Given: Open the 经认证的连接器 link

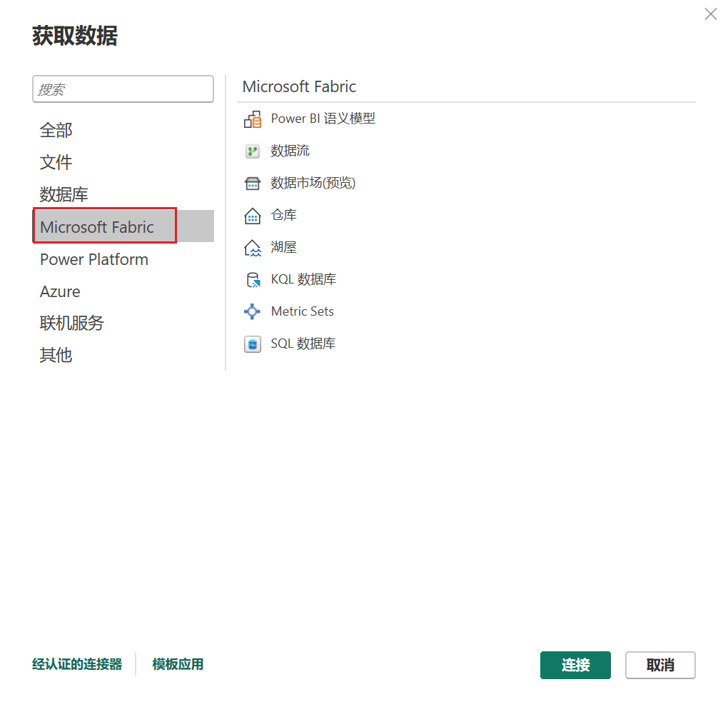Looking at the screenshot, I should [x=77, y=664].
